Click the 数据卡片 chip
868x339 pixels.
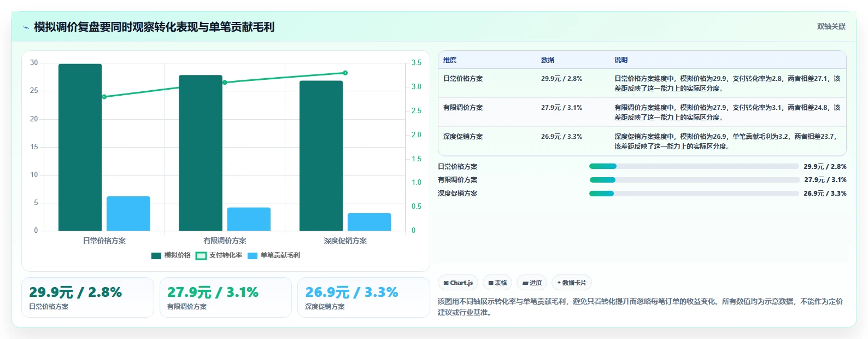571,283
